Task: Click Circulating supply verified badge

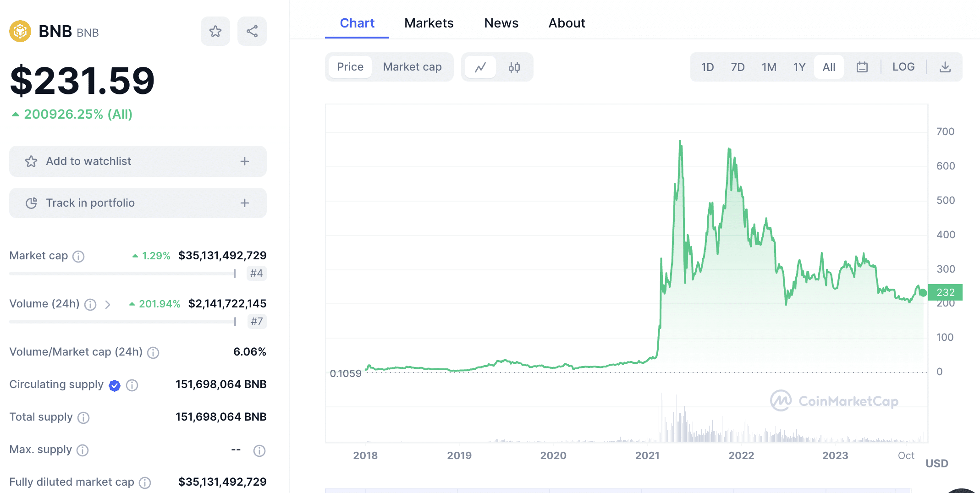Action: pyautogui.click(x=115, y=386)
